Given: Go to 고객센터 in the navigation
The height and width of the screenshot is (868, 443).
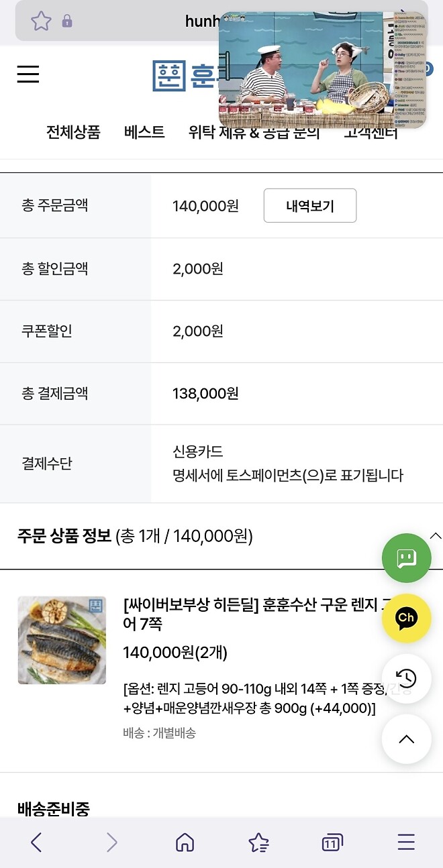Looking at the screenshot, I should point(371,132).
